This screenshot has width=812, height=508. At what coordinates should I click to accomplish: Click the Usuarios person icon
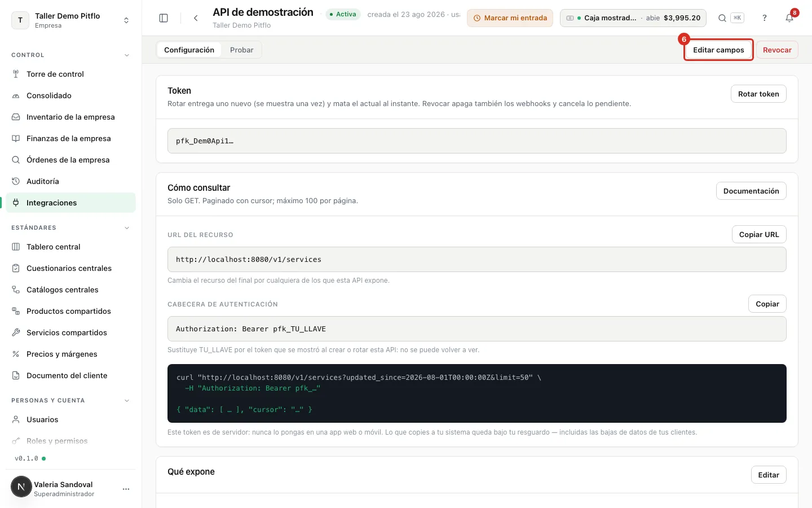pos(16,419)
